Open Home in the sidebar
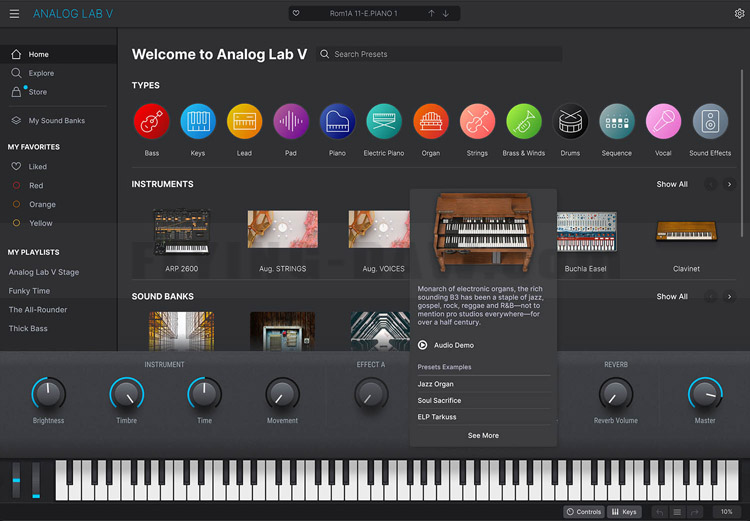The image size is (750, 521). (x=58, y=54)
